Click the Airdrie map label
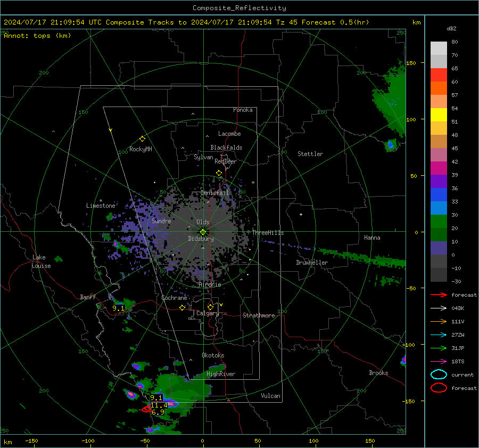The width and height of the screenshot is (479, 448). click(x=210, y=284)
